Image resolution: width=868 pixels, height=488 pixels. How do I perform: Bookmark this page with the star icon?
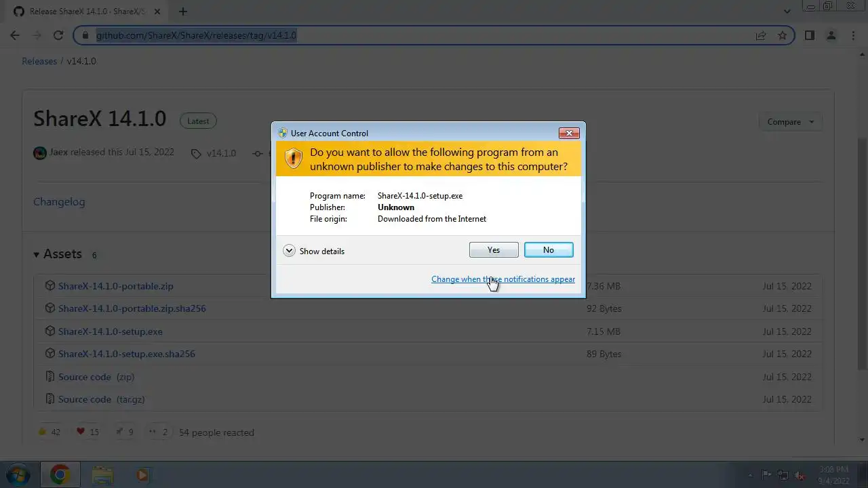782,35
